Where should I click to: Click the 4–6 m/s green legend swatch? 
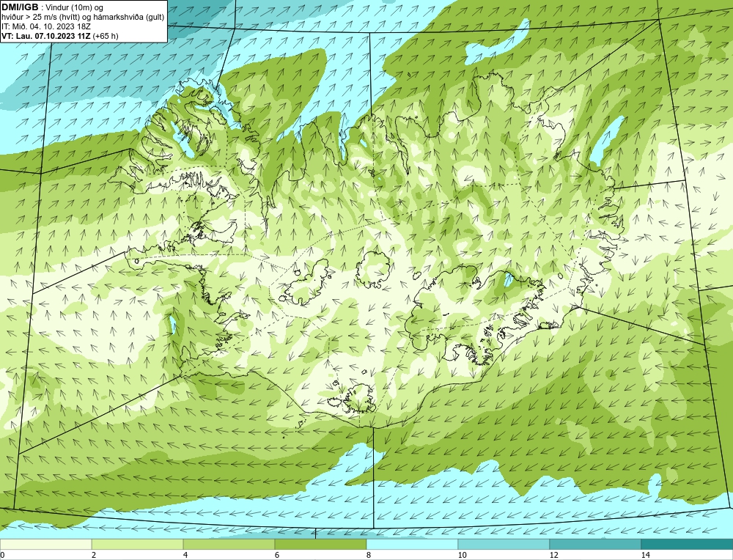[229, 544]
